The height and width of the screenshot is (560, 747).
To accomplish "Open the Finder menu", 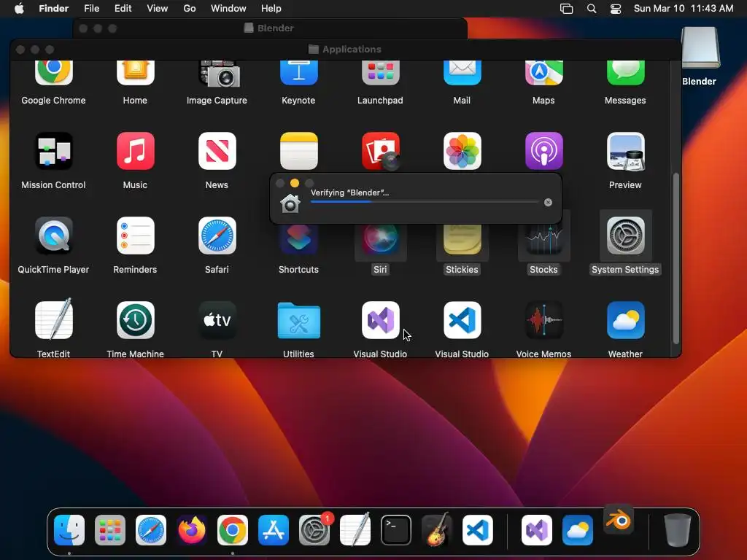I will (x=53, y=8).
